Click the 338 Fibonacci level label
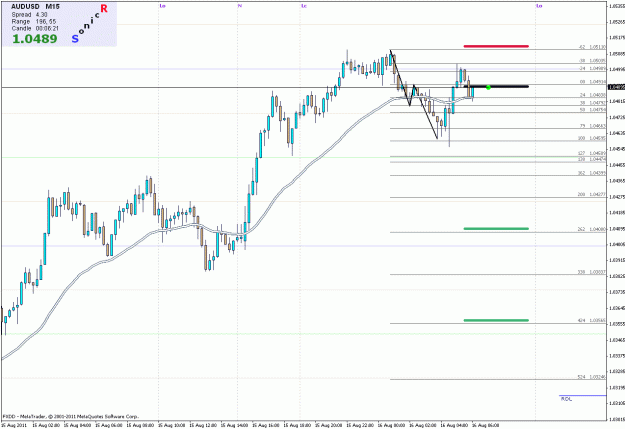625x429 pixels. click(592, 272)
